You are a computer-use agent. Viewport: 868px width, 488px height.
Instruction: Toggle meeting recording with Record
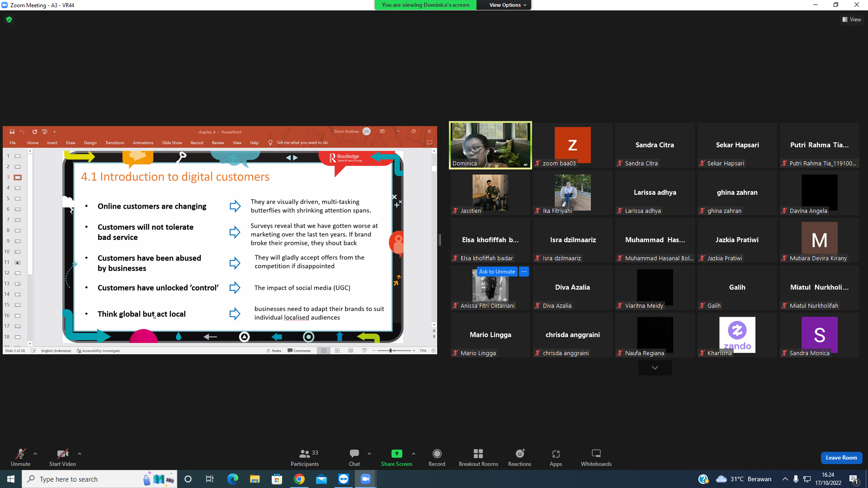(437, 457)
